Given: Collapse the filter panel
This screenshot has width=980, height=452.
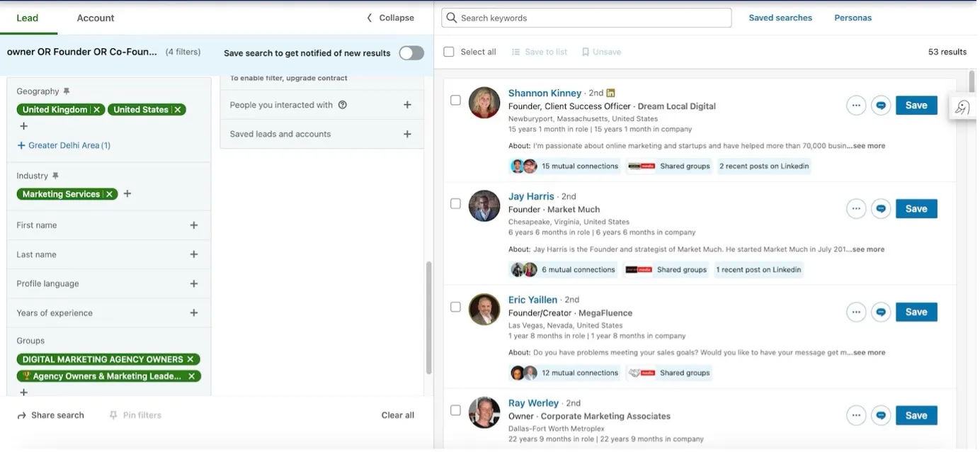Looking at the screenshot, I should pyautogui.click(x=390, y=18).
